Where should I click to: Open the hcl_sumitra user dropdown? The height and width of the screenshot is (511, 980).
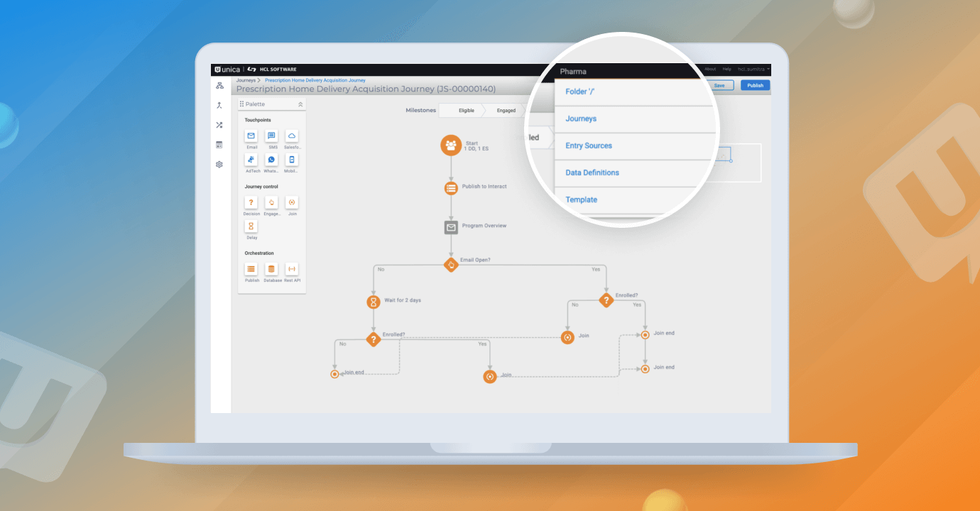753,69
